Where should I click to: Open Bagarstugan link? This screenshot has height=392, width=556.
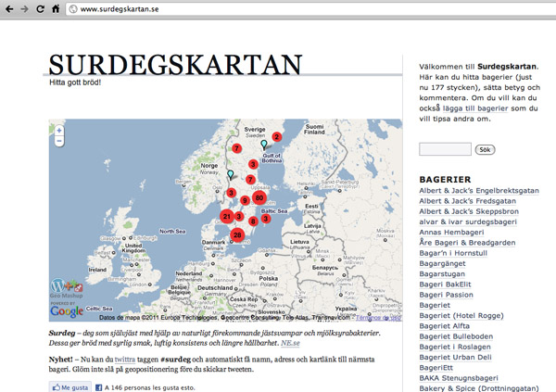442,274
